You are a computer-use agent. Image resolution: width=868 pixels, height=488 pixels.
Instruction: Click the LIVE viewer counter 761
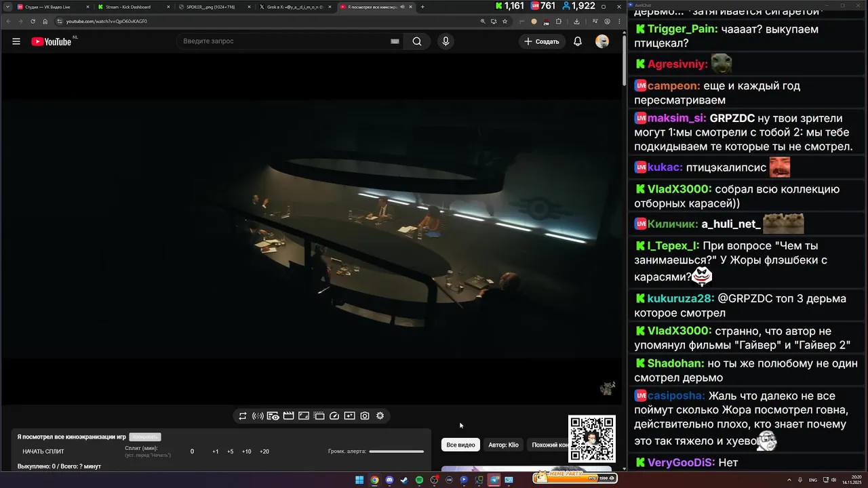(x=543, y=6)
